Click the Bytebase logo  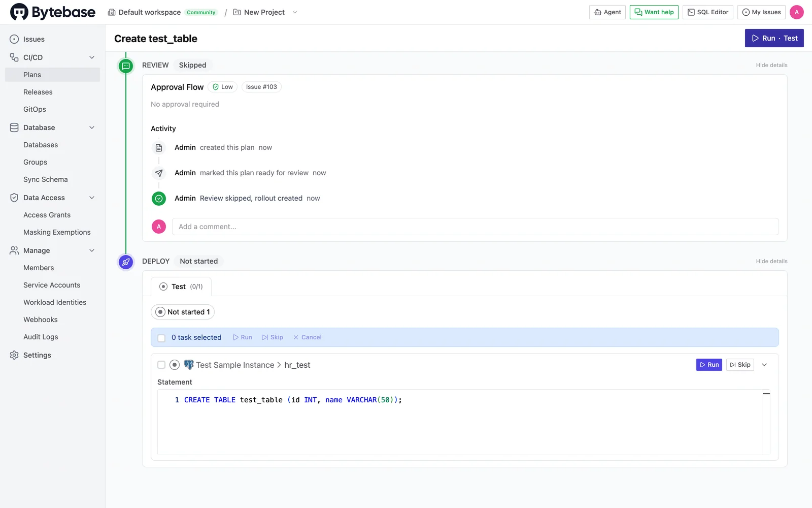pos(53,12)
